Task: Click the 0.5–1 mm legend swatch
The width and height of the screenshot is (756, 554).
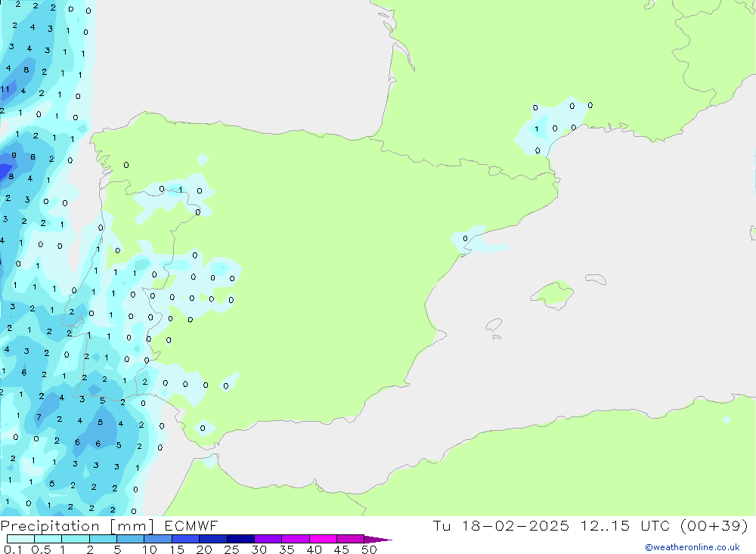Action: [x=48, y=539]
